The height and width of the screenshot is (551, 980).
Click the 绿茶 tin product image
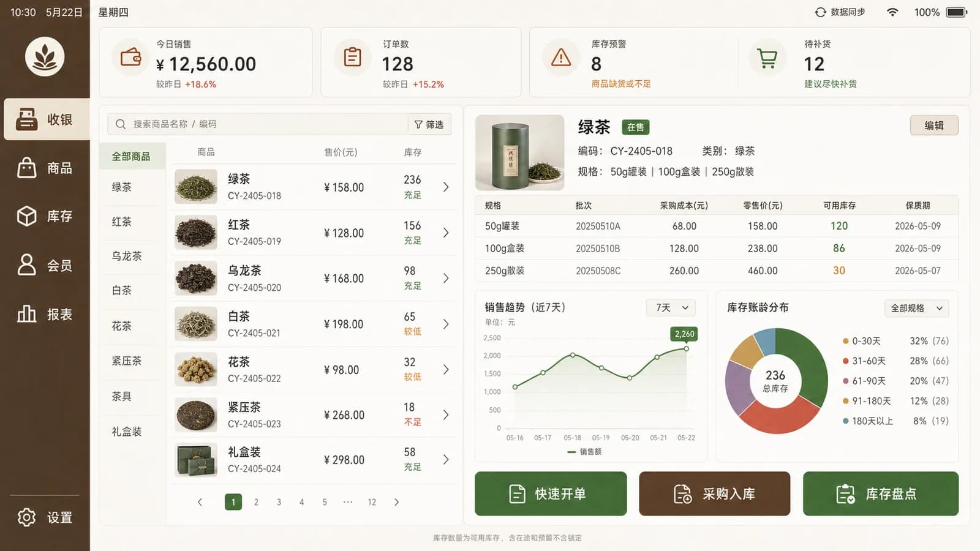520,152
